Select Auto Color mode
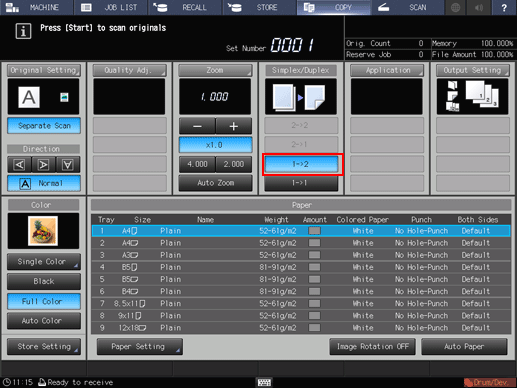Viewport: 517px width, 388px height. [44, 321]
